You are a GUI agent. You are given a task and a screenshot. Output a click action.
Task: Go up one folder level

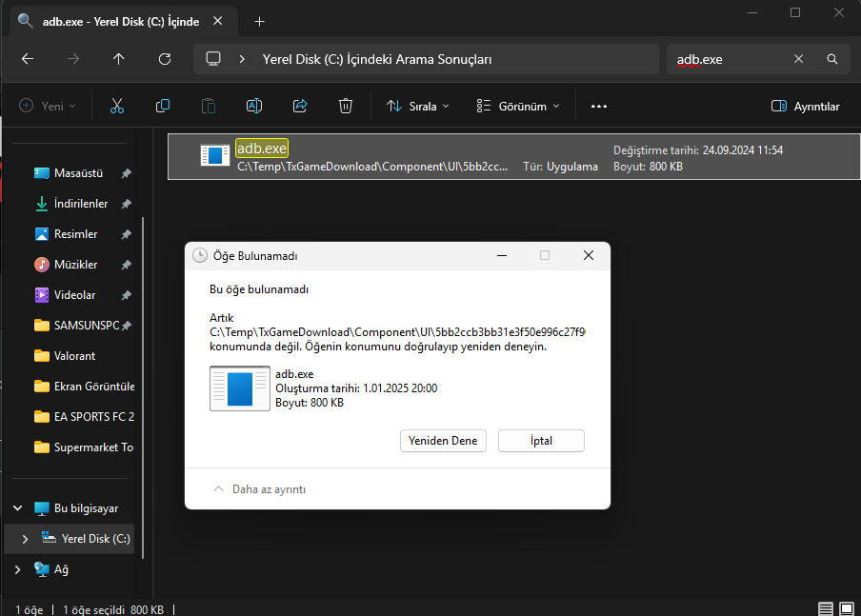(x=118, y=59)
